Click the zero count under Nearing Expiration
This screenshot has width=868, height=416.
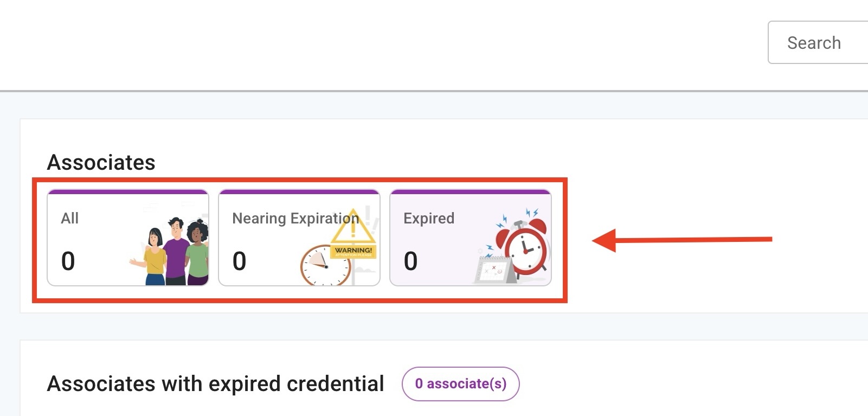coord(239,261)
